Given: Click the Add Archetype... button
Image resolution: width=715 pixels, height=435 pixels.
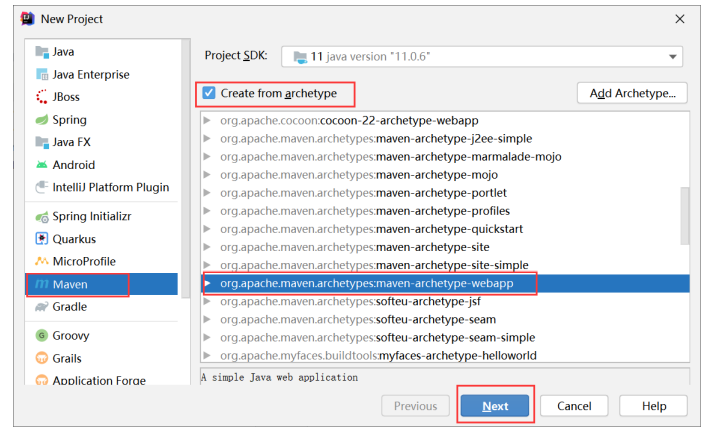Looking at the screenshot, I should (x=632, y=93).
